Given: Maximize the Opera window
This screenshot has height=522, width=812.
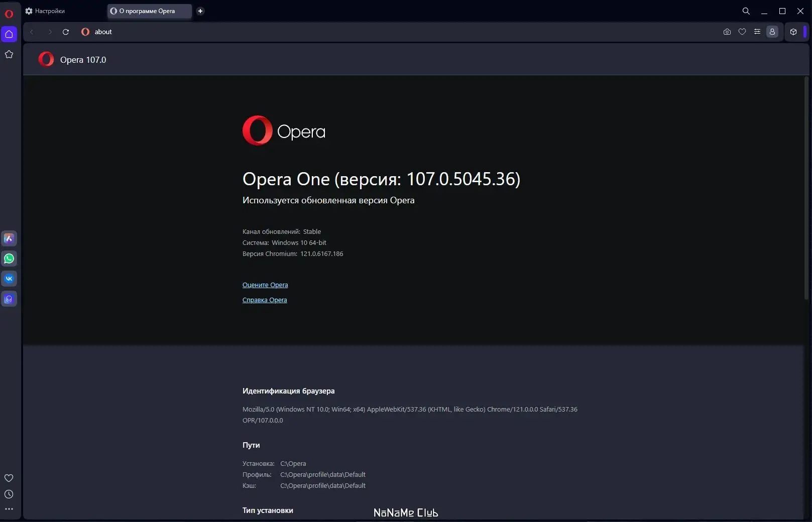Looking at the screenshot, I should [x=782, y=11].
